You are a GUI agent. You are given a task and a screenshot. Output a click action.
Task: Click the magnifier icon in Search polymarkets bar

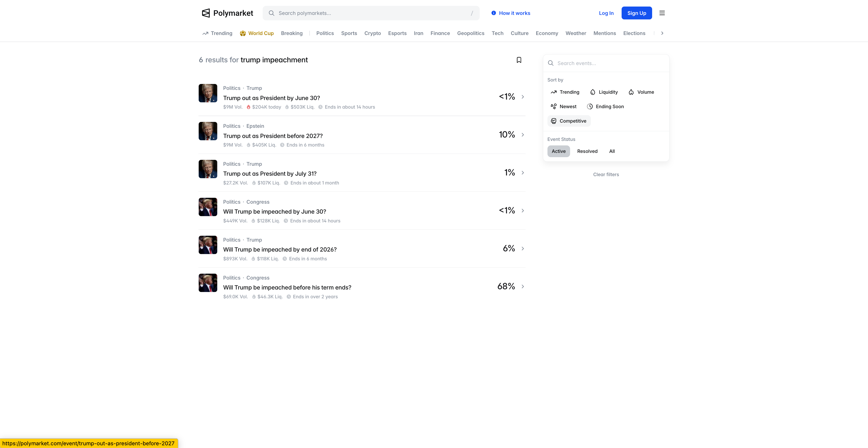pyautogui.click(x=271, y=13)
